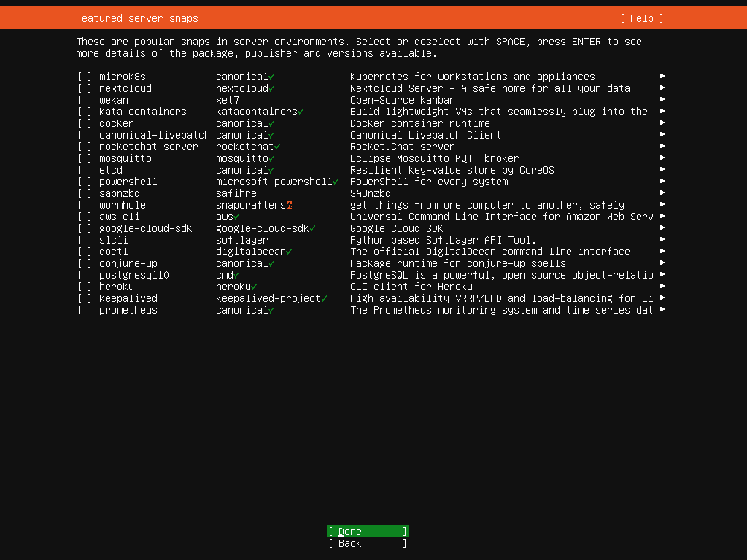This screenshot has width=747, height=560.
Task: Click the verified checkmark next to katacontainers publisher
Action: pyautogui.click(x=301, y=112)
